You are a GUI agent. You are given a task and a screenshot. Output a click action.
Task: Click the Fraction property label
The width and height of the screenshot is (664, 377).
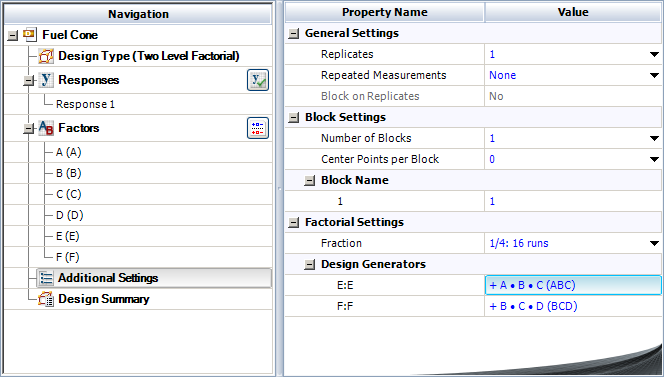coord(341,243)
